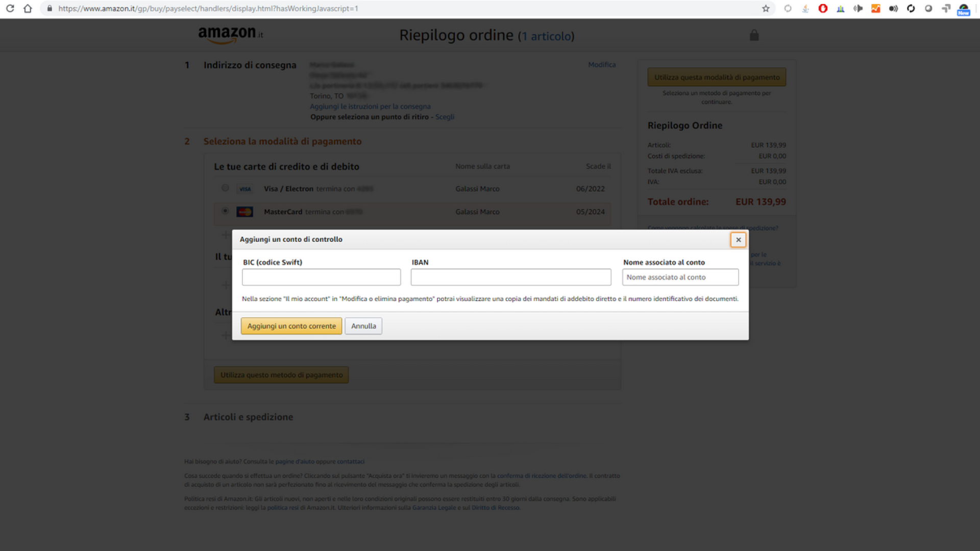The height and width of the screenshot is (551, 980).
Task: Click the BIC (codice Swift) input field
Action: pyautogui.click(x=322, y=277)
